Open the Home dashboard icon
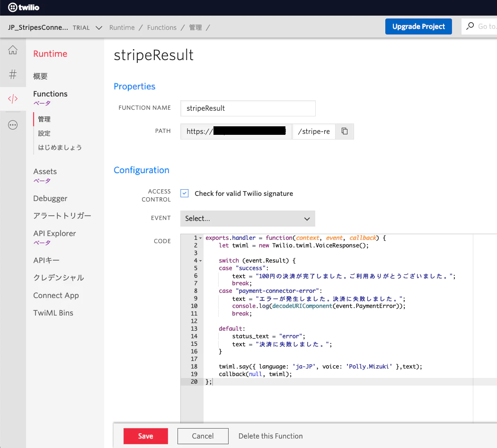Viewport: 497px width, 448px height. point(13,50)
